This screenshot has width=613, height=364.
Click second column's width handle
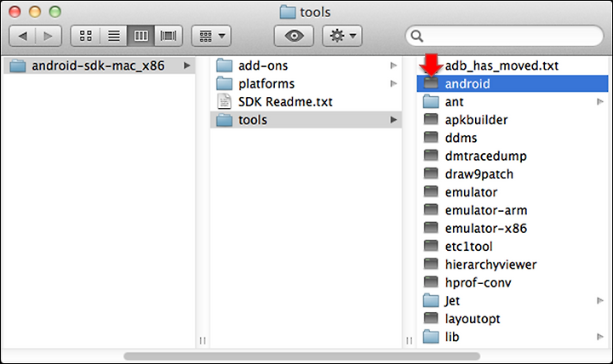[x=409, y=340]
